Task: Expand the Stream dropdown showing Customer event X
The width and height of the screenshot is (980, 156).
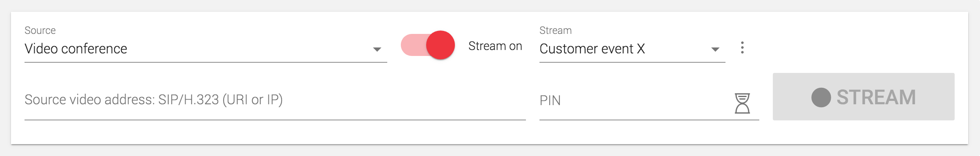Action: click(x=632, y=49)
